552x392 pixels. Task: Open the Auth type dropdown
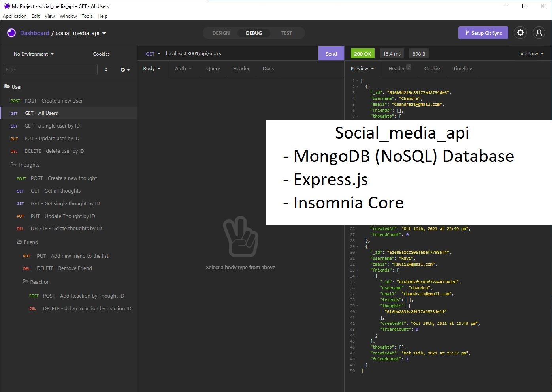click(183, 68)
